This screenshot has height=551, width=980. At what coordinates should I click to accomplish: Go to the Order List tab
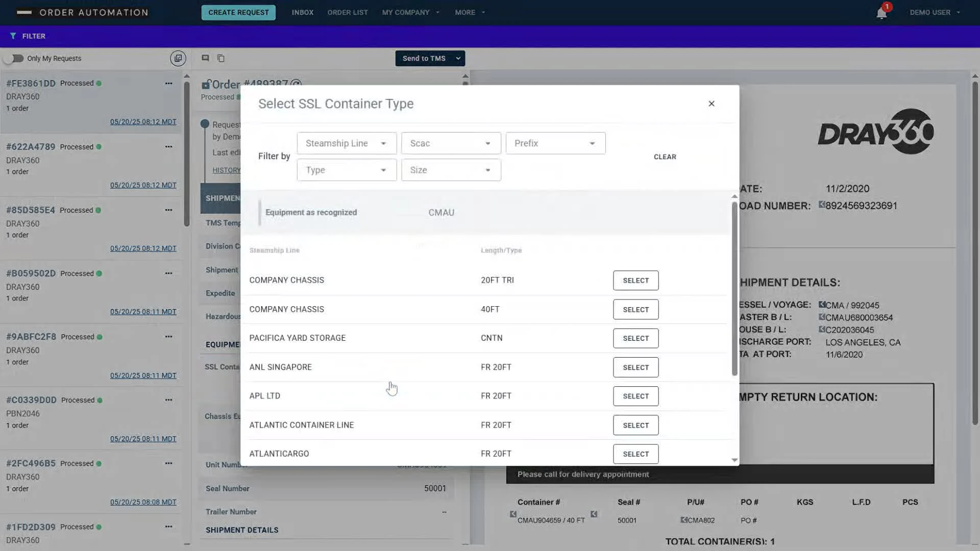[x=348, y=13]
